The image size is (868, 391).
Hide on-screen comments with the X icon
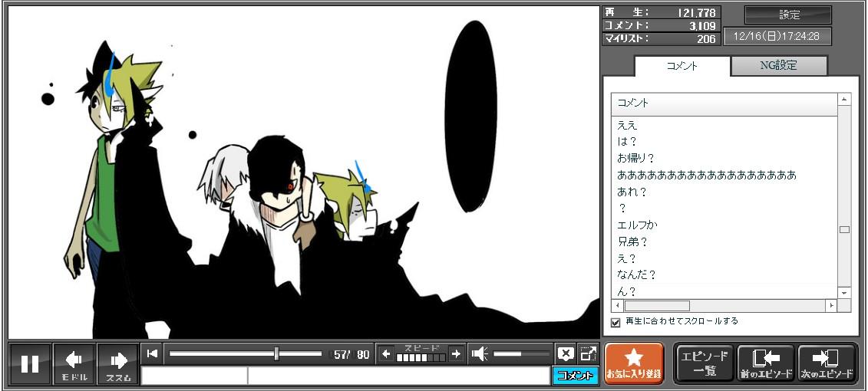point(566,353)
